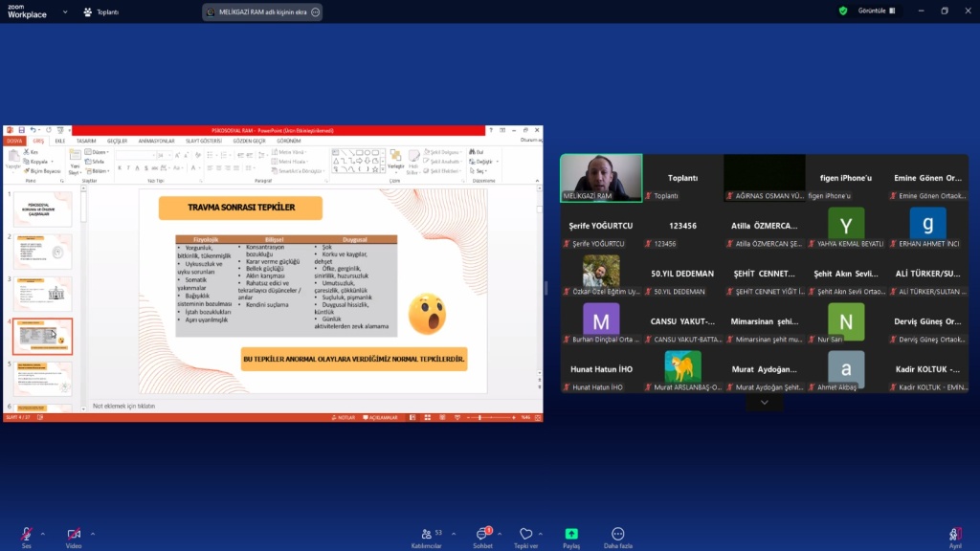Click the green Paylaş share screen icon
980x551 pixels.
pyautogui.click(x=571, y=534)
